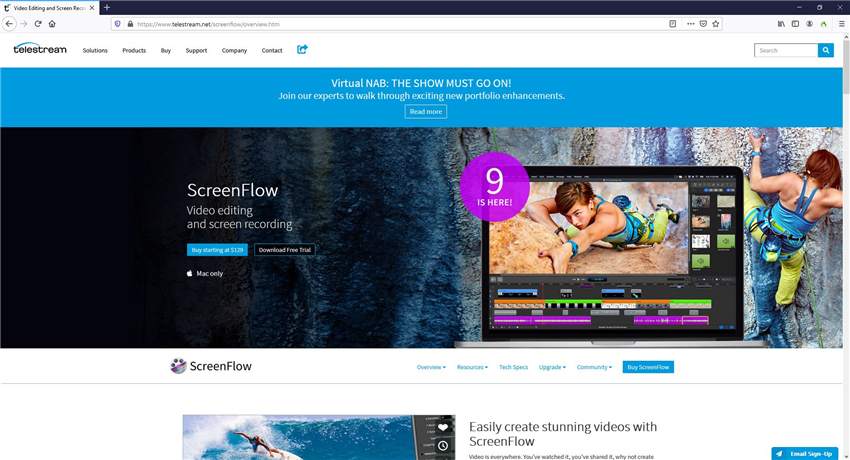The height and width of the screenshot is (460, 850).
Task: Open the Solutions menu
Action: [95, 50]
